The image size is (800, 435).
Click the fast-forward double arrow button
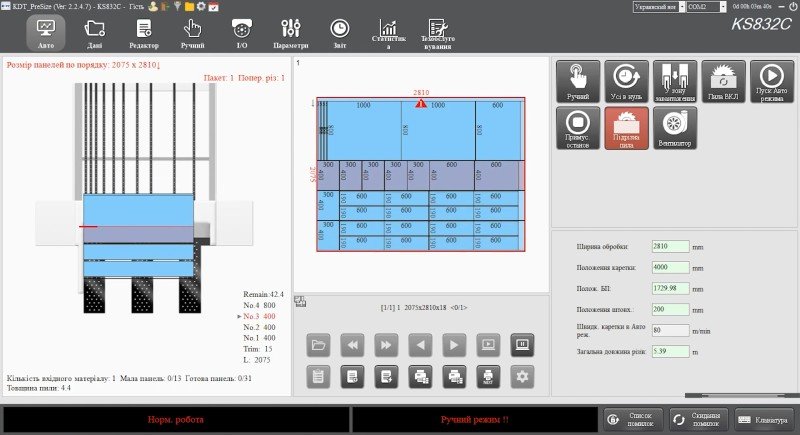coord(385,345)
